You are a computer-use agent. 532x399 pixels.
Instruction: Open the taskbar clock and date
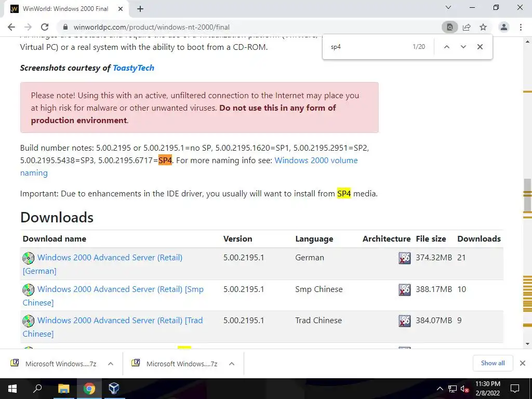pos(487,389)
